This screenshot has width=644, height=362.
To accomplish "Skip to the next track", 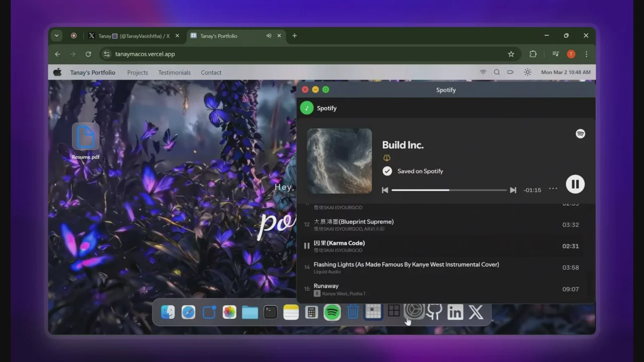I will point(513,190).
